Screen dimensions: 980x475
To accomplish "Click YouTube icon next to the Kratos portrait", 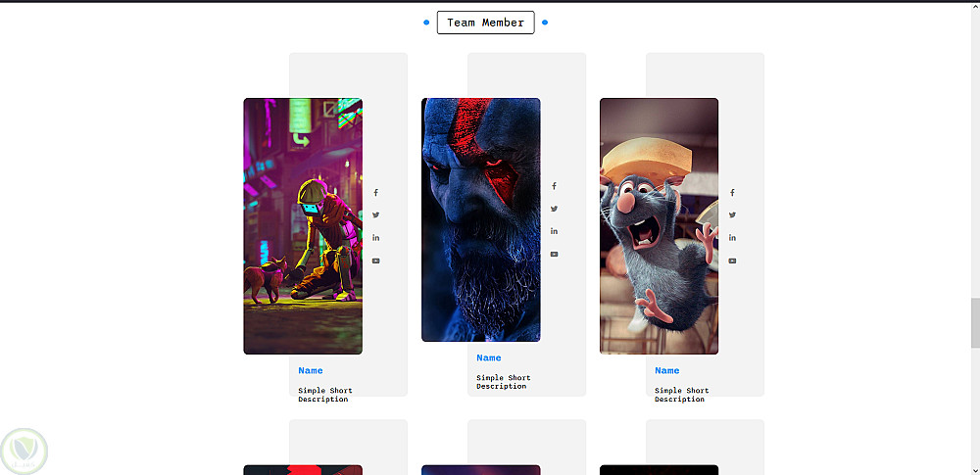I will click(x=554, y=254).
